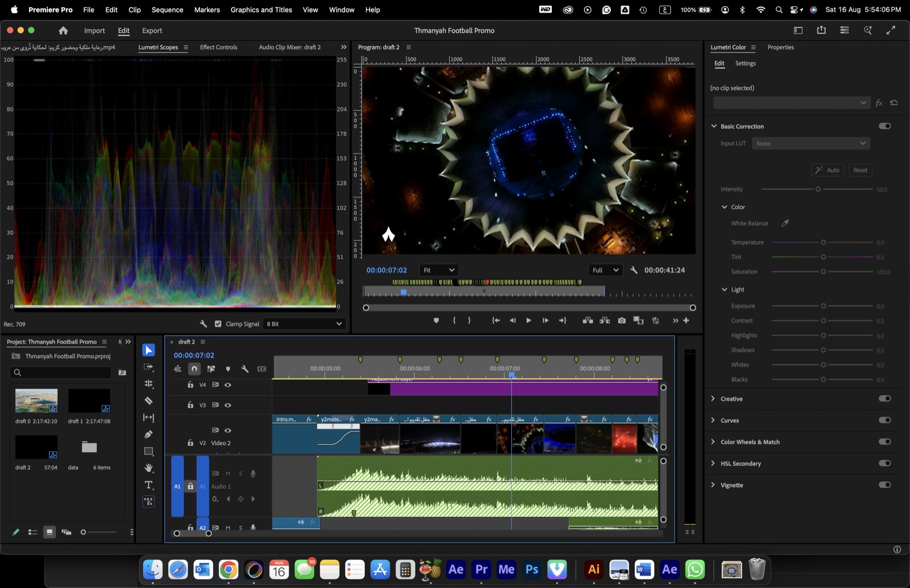Expand the Curves section
The height and width of the screenshot is (588, 910).
click(x=713, y=420)
